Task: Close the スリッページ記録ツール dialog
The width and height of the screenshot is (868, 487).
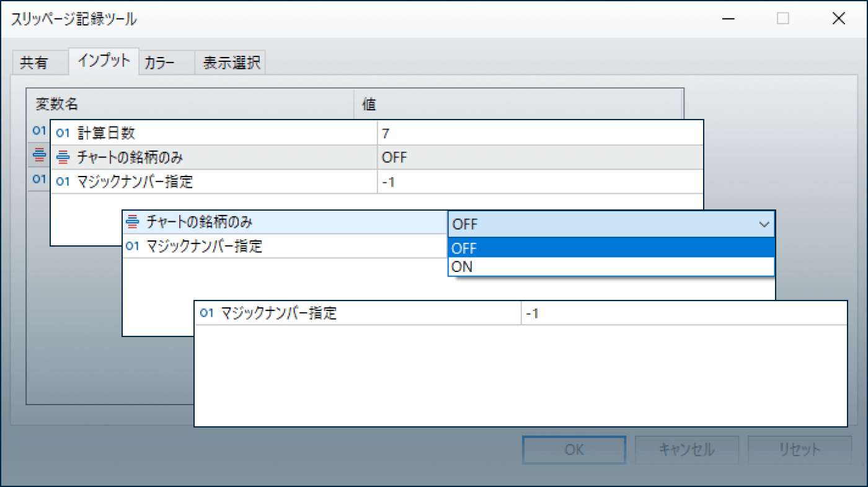Action: [839, 19]
